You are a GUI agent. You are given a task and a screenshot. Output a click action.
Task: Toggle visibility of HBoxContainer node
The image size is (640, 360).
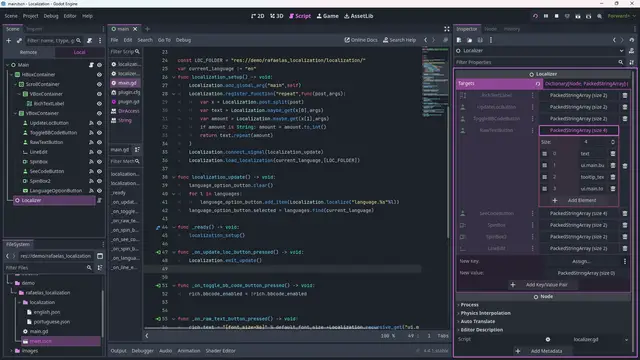click(x=99, y=75)
